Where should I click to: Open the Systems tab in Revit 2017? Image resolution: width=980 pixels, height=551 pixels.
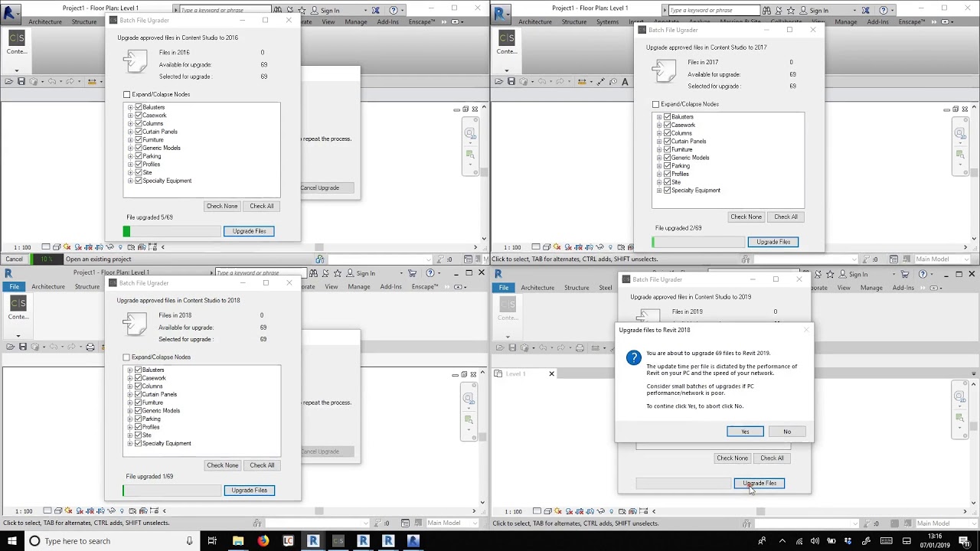607,22
